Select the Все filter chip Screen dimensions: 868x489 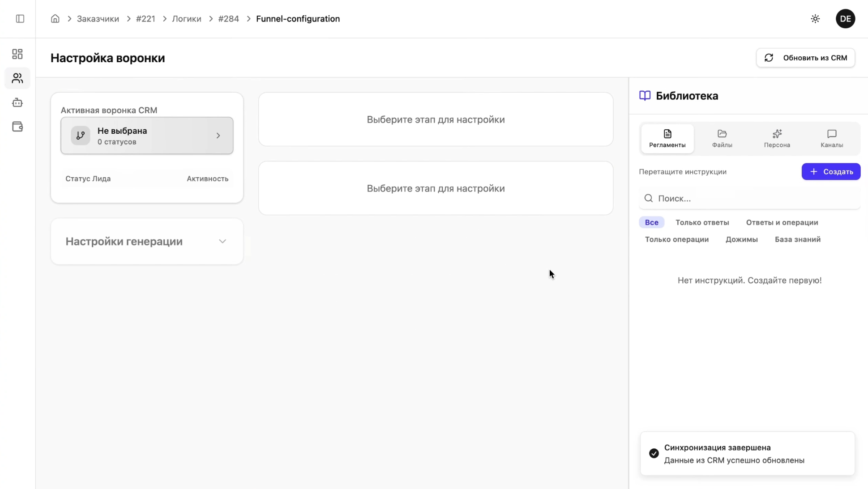pyautogui.click(x=651, y=222)
